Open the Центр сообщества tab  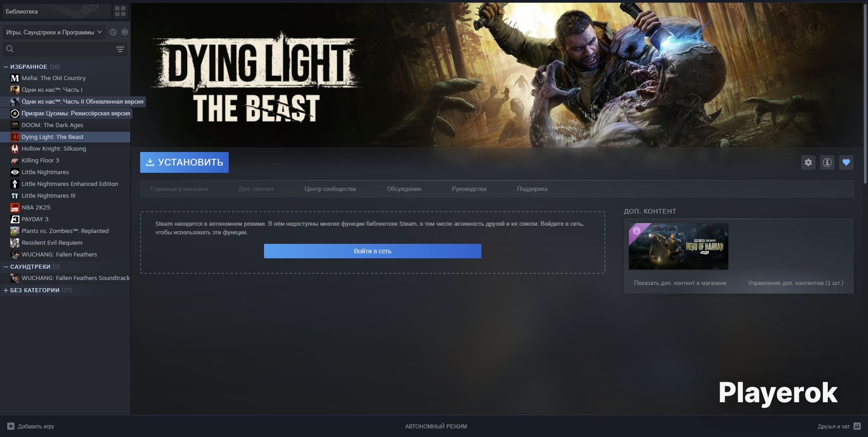(330, 189)
